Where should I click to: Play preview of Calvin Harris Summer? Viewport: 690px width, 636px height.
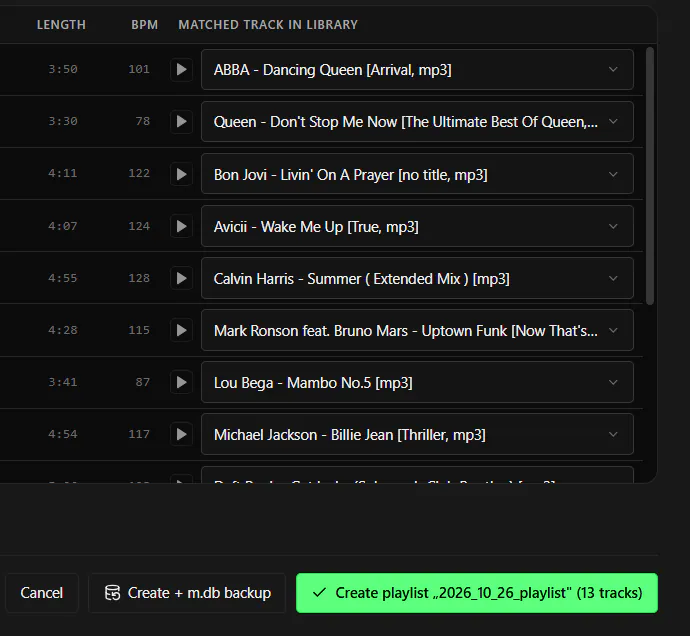(x=181, y=278)
